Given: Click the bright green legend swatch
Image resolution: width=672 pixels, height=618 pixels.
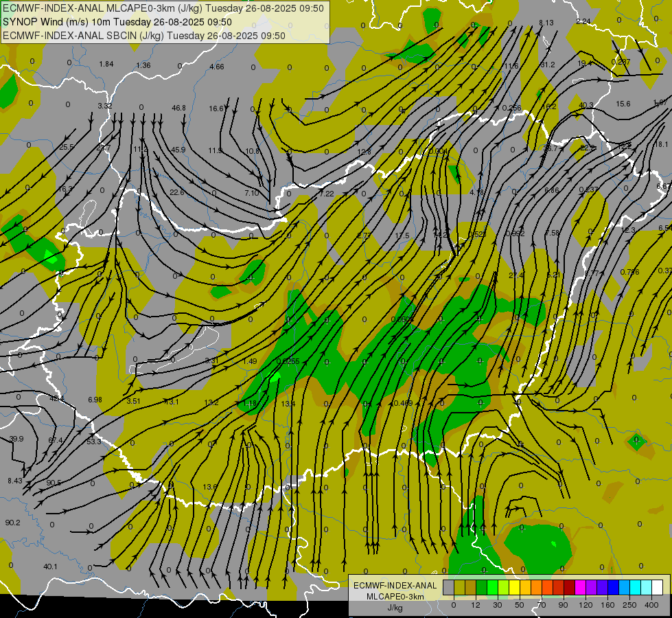Looking at the screenshot, I should click(492, 588).
